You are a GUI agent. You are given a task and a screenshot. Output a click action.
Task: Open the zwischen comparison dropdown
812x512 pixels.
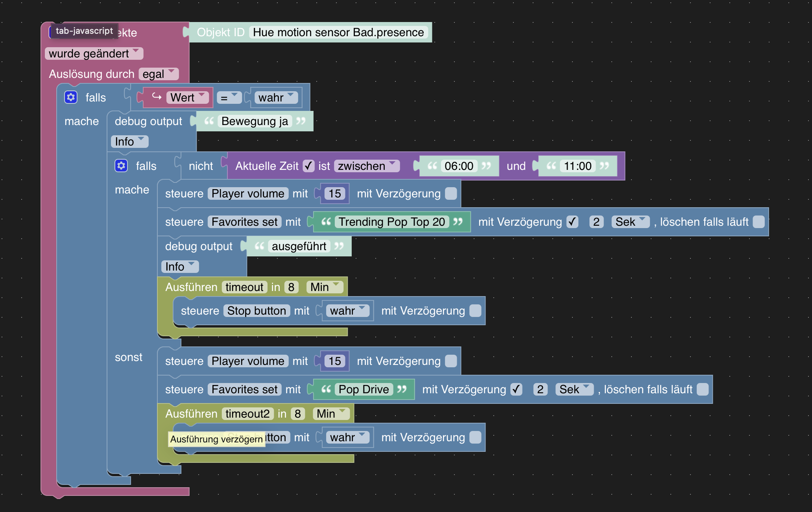(366, 166)
